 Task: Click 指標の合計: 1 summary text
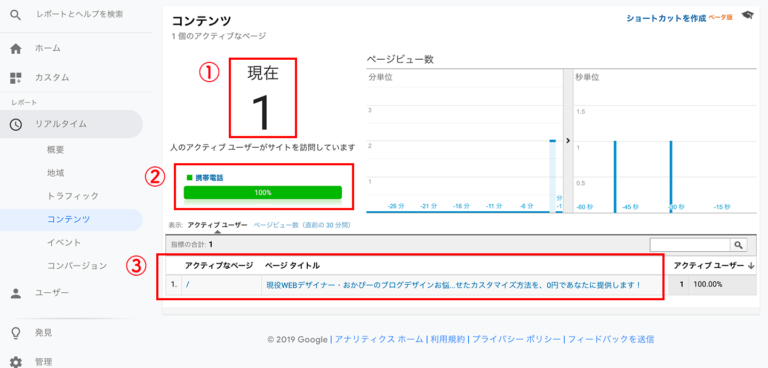click(x=192, y=244)
